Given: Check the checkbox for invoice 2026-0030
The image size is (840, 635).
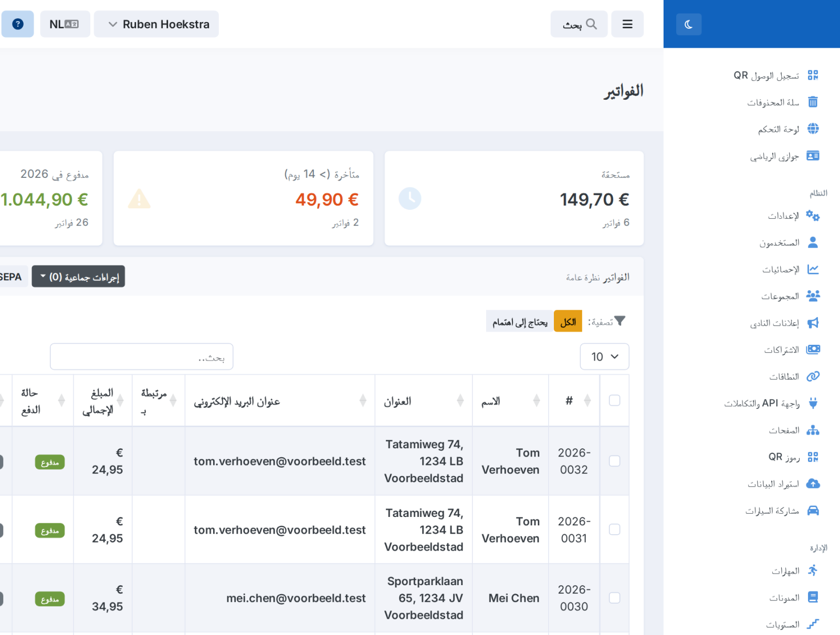Looking at the screenshot, I should (614, 598).
